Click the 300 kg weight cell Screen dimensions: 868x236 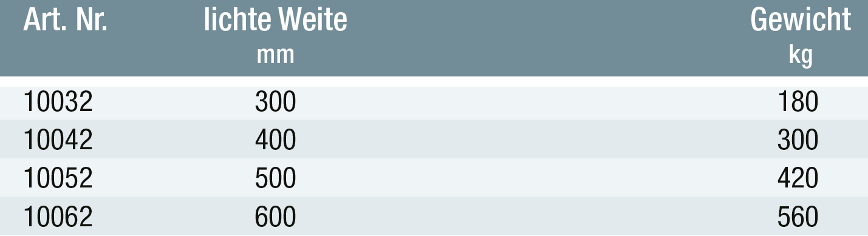798,140
